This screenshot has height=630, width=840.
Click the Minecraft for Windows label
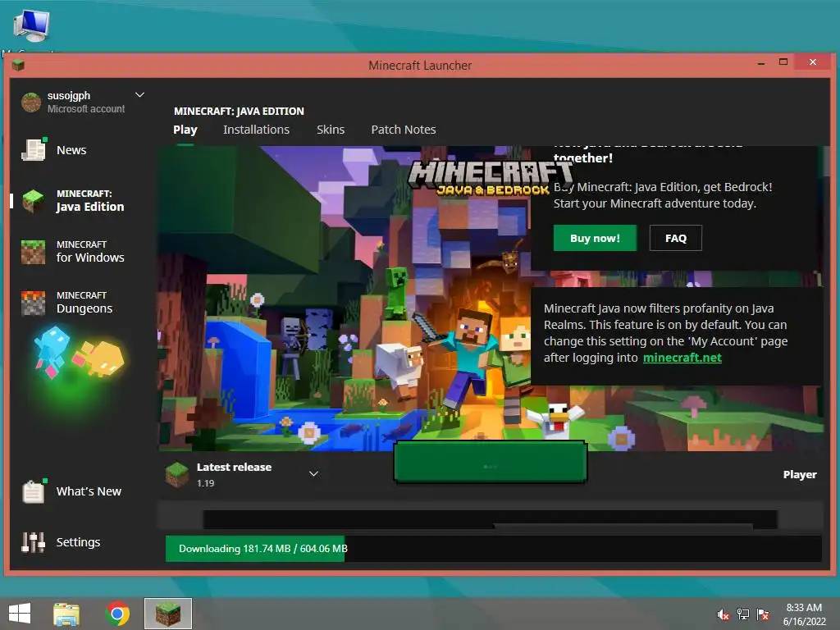(x=90, y=252)
